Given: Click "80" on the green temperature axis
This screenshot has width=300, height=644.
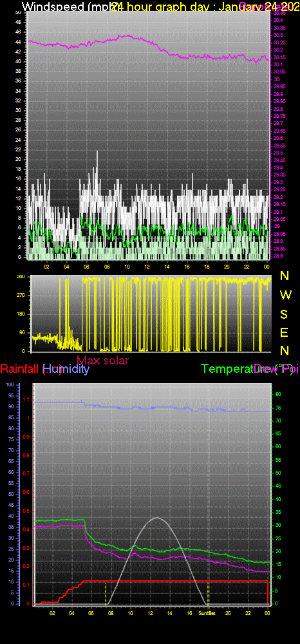Looking at the screenshot, I should (x=278, y=394).
